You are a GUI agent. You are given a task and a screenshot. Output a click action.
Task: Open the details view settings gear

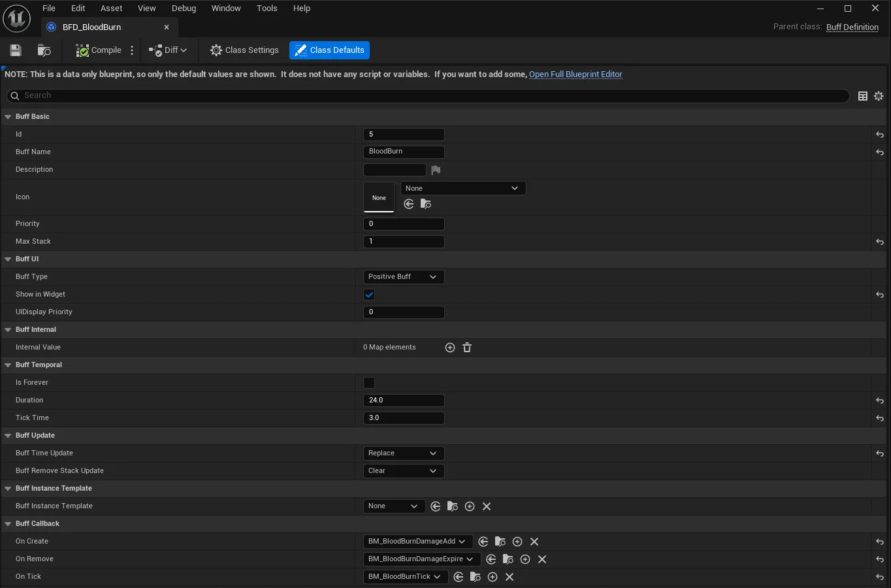879,96
